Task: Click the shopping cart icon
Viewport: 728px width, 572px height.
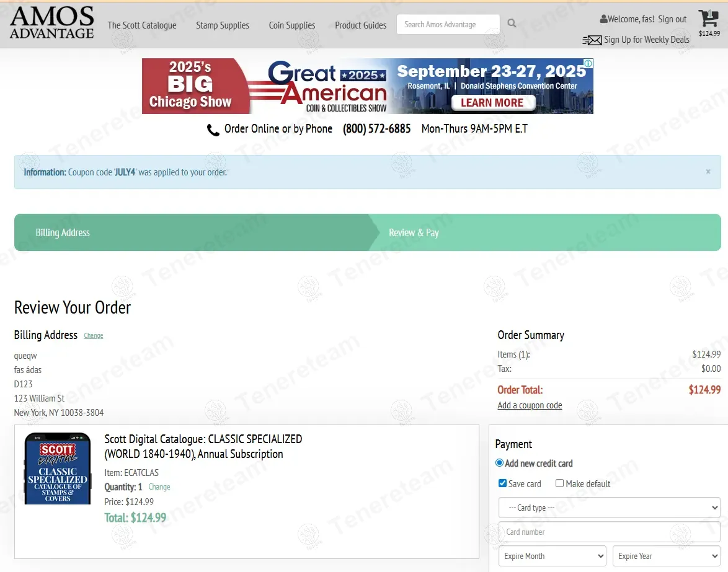Action: click(x=708, y=19)
